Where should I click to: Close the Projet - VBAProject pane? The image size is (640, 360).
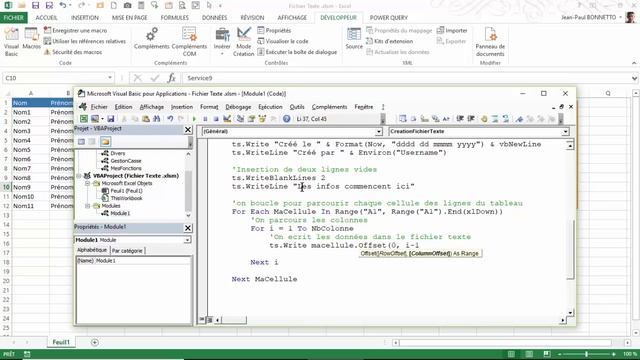(x=188, y=129)
